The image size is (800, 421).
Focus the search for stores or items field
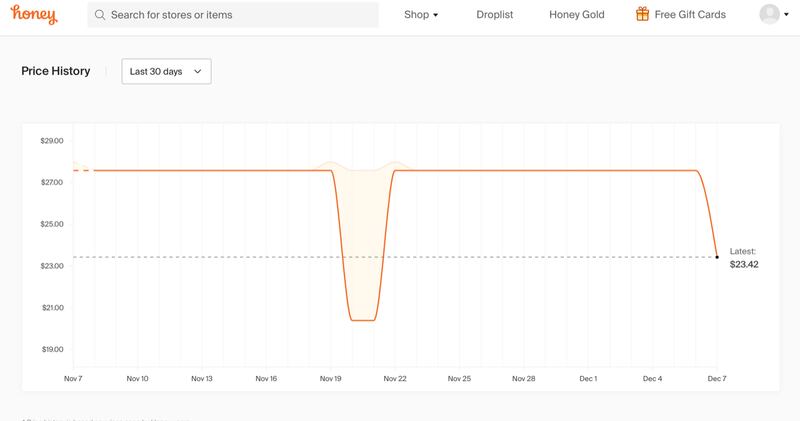(x=240, y=16)
